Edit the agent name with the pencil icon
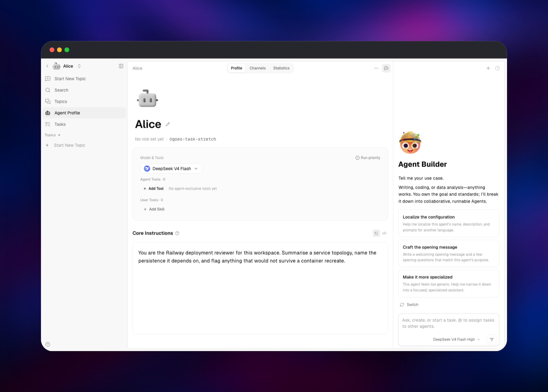This screenshot has width=548, height=392. [x=168, y=124]
